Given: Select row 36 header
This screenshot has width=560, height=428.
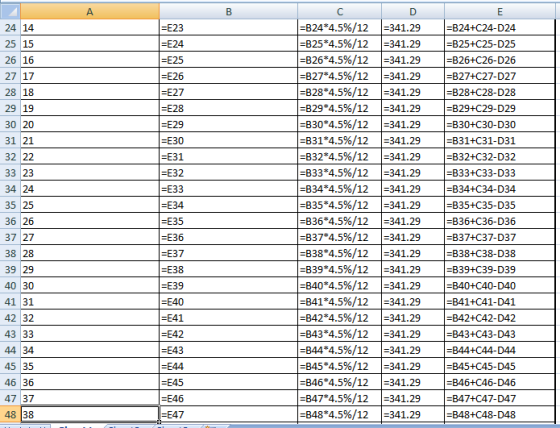Looking at the screenshot, I should click(x=10, y=221).
